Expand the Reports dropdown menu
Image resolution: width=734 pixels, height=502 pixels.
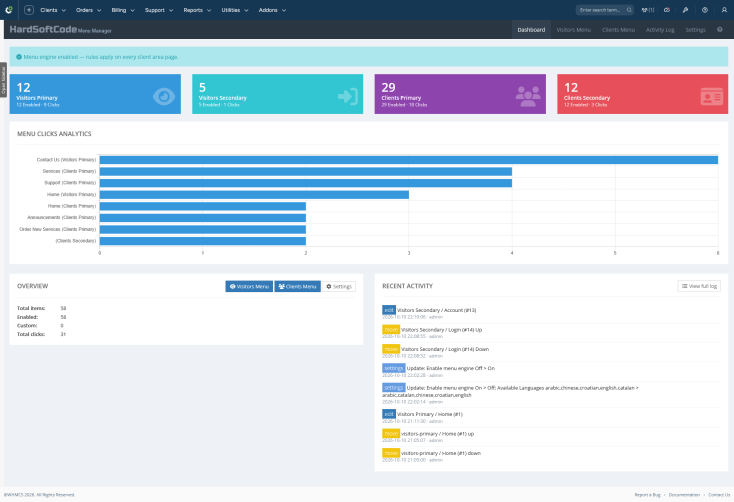197,10
